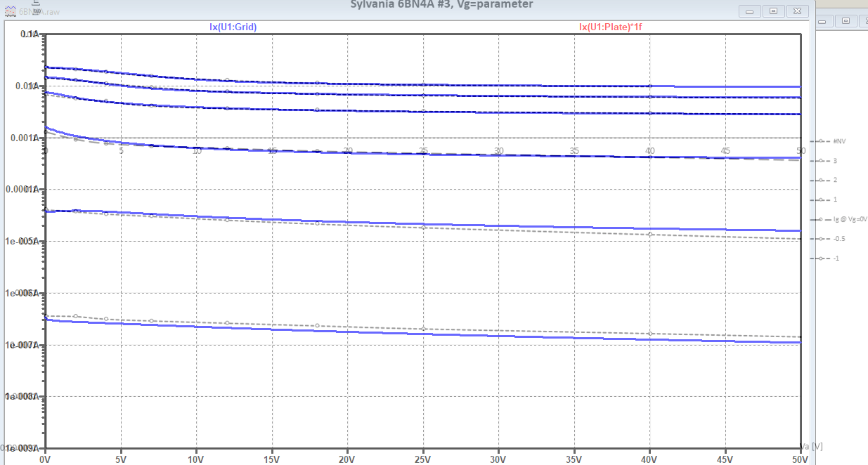Click the 0.001A vertical axis label
The width and height of the screenshot is (868, 465).
click(26, 138)
